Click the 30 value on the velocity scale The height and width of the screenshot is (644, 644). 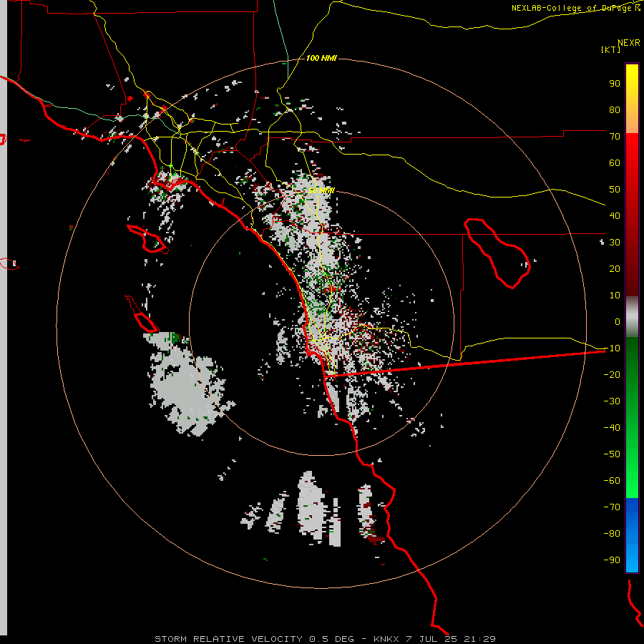pyautogui.click(x=615, y=243)
